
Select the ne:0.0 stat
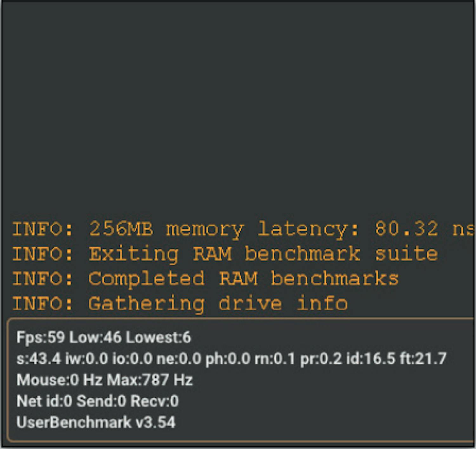click(x=179, y=359)
